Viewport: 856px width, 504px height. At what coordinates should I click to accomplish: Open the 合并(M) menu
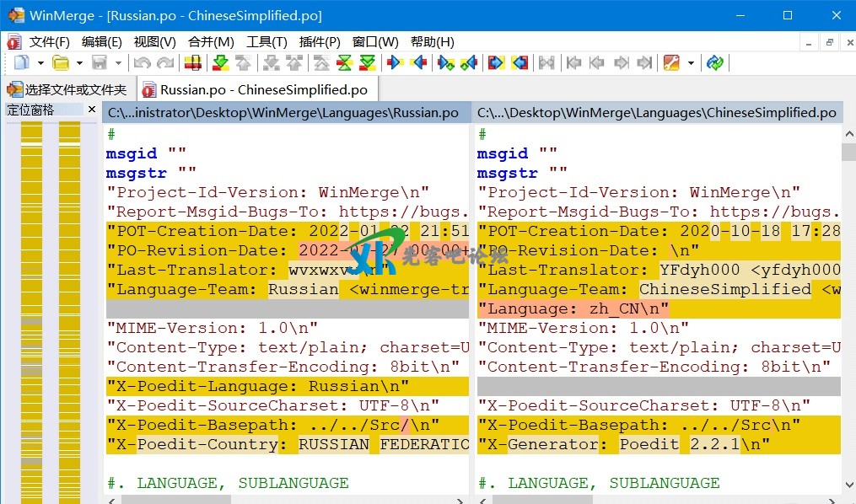[x=211, y=42]
